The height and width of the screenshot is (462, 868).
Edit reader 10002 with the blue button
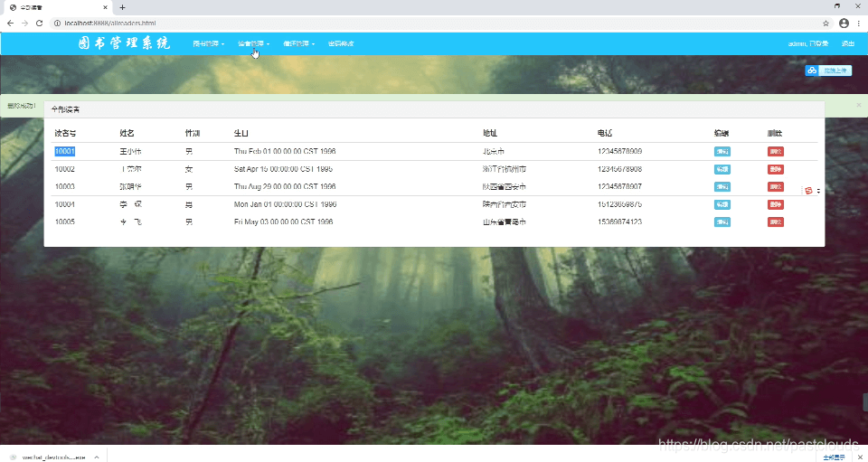coord(722,169)
